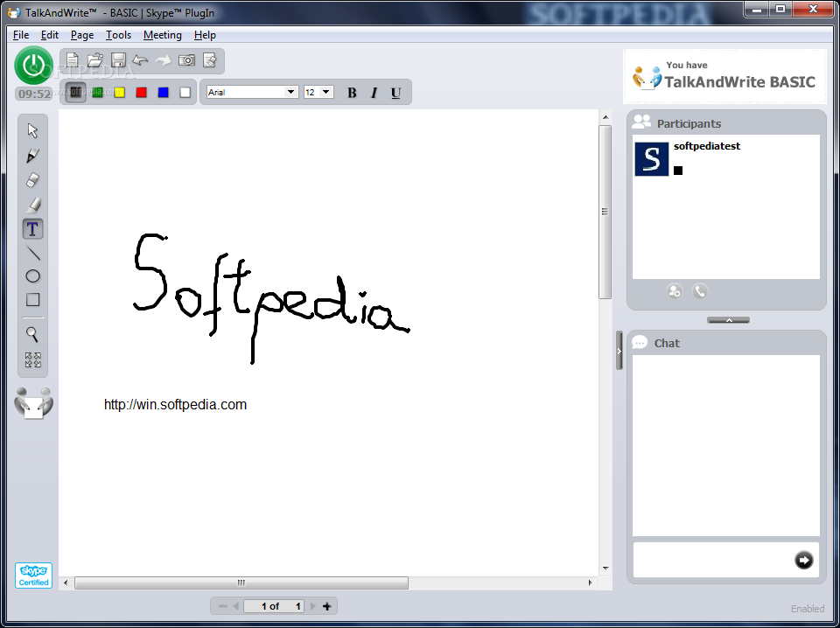Pick the green color swatch
The width and height of the screenshot is (840, 628).
[x=97, y=93]
